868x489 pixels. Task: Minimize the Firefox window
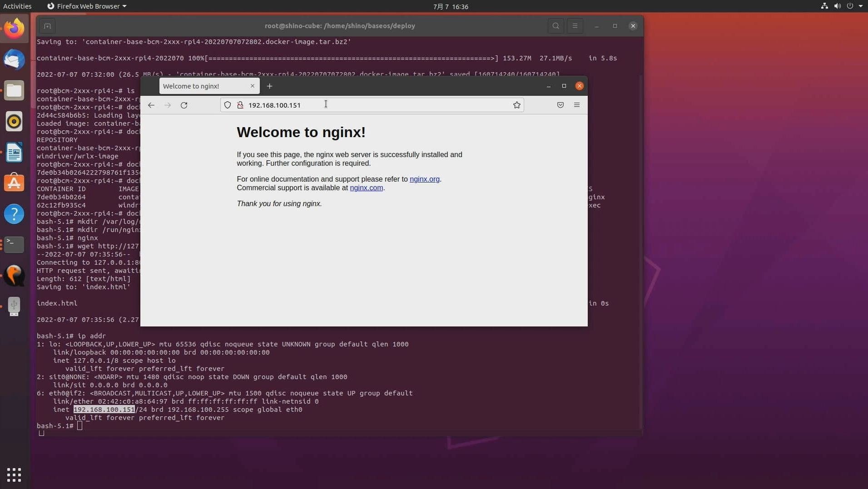[549, 86]
